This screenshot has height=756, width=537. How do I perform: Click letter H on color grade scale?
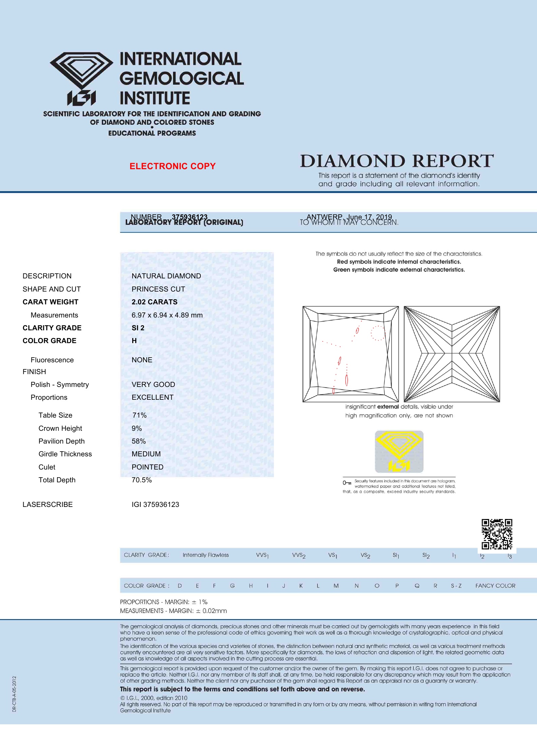(x=251, y=586)
